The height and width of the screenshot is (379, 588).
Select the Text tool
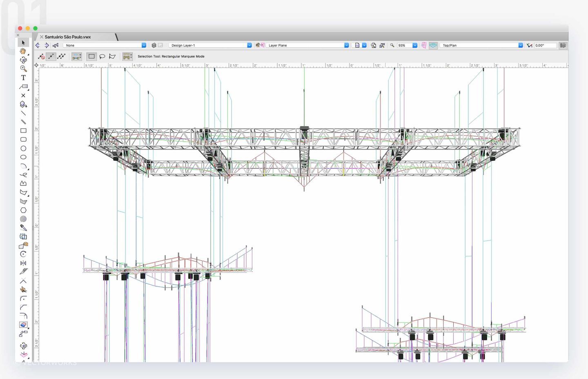pos(23,78)
